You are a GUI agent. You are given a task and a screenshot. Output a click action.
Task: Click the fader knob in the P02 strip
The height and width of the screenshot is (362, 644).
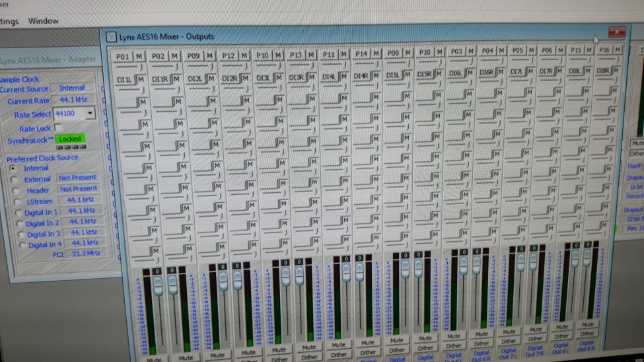coord(172,285)
